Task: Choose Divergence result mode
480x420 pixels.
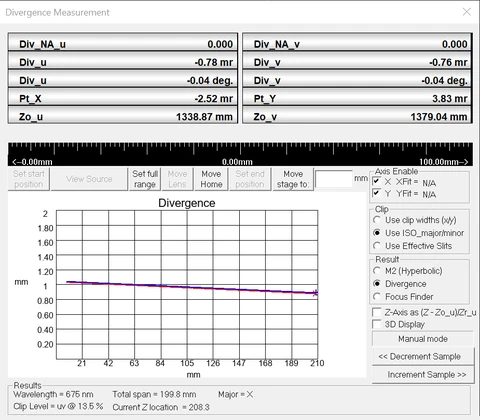Action: [x=377, y=284]
